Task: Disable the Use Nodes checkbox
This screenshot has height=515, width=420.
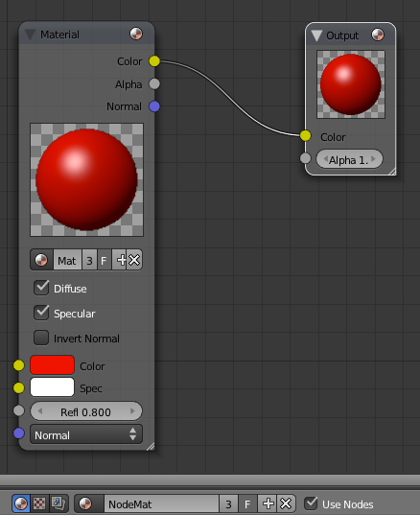Action: click(311, 503)
